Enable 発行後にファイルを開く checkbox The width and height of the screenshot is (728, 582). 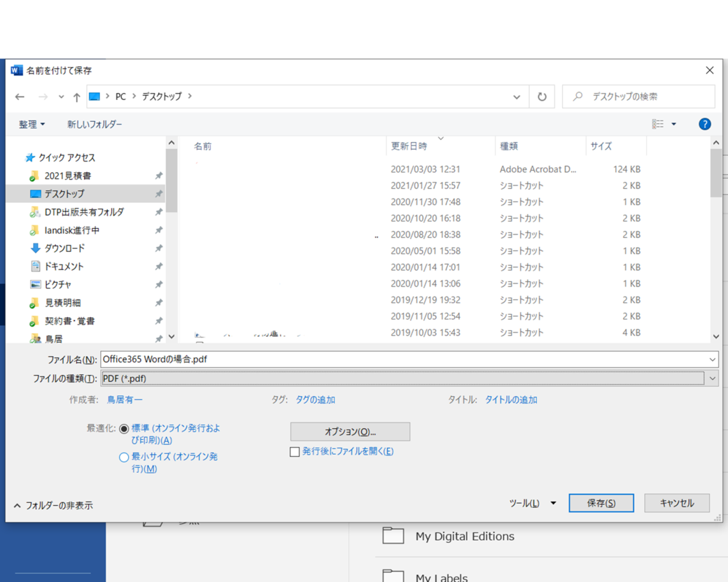295,452
